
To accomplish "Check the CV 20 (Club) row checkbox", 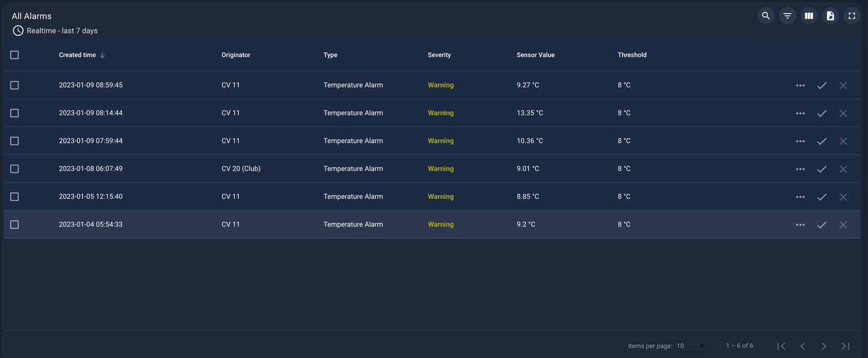I will coord(14,169).
